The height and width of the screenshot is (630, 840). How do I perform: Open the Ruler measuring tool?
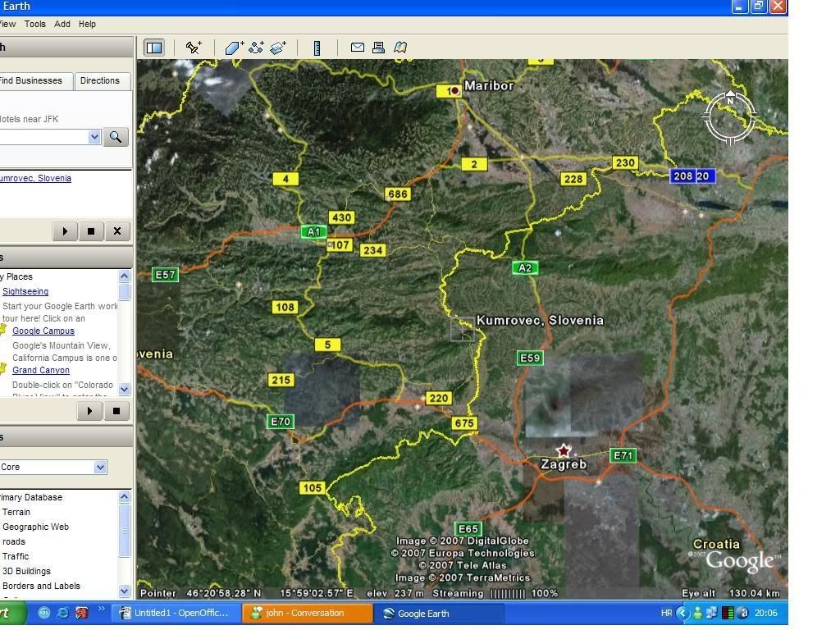click(317, 48)
